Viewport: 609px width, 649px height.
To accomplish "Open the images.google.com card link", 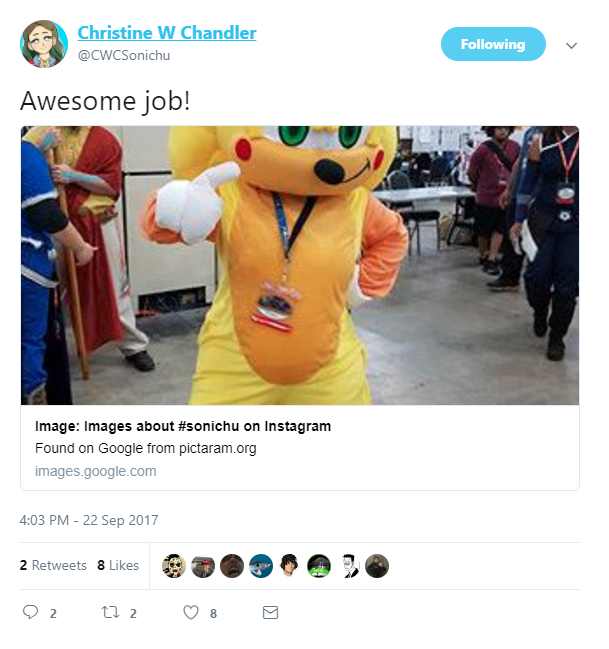I will (96, 471).
